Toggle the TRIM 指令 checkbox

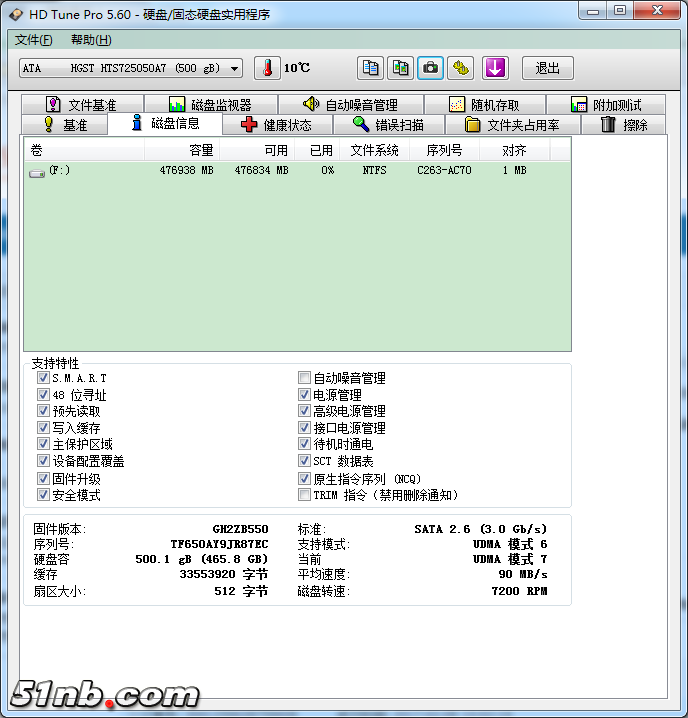(304, 495)
